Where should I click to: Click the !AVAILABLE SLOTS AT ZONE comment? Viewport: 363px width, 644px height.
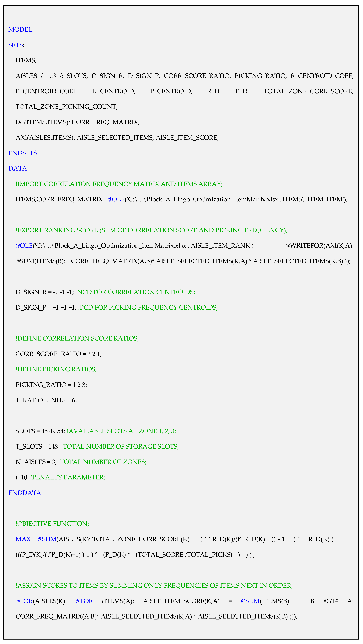[121, 431]
